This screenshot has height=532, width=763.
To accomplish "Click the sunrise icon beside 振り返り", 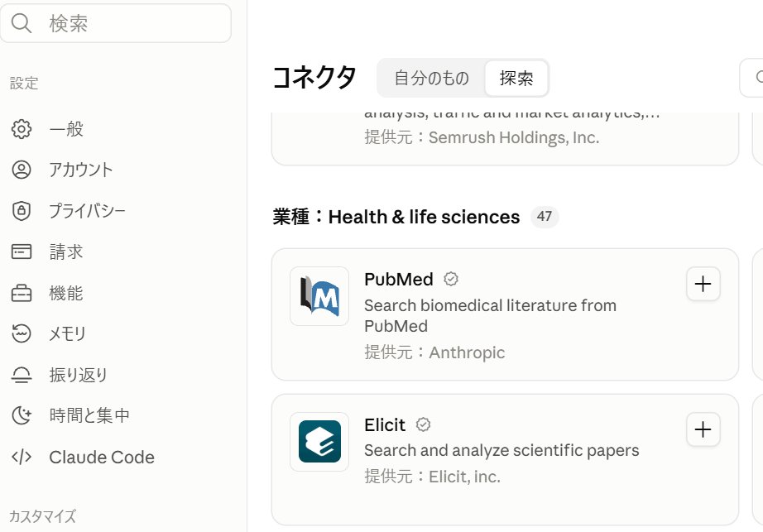I will pos(22,375).
